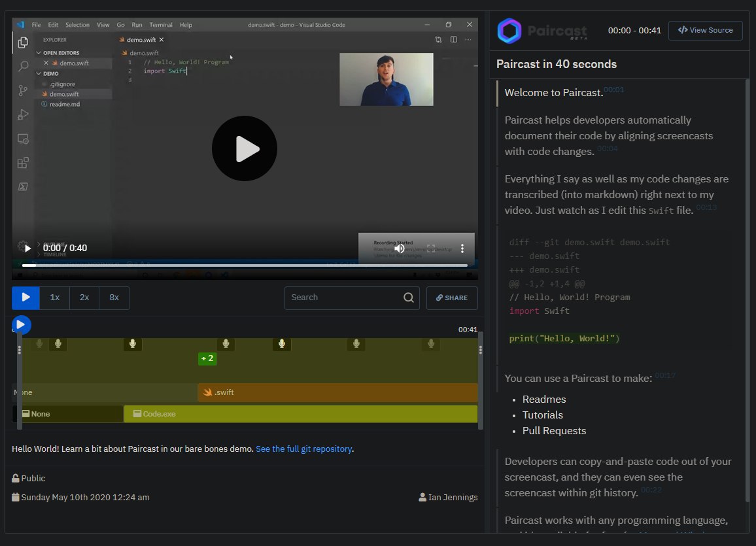Image resolution: width=756 pixels, height=546 pixels.
Task: Click the green +2 code change badge
Action: click(207, 358)
